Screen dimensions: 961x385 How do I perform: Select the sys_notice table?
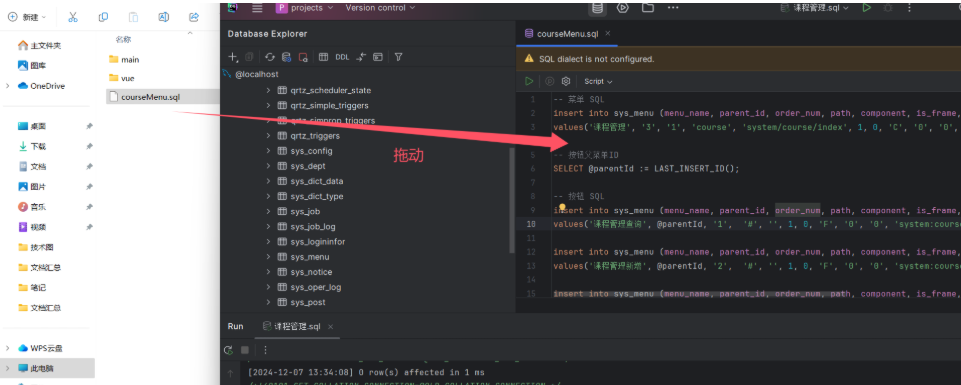pos(311,272)
